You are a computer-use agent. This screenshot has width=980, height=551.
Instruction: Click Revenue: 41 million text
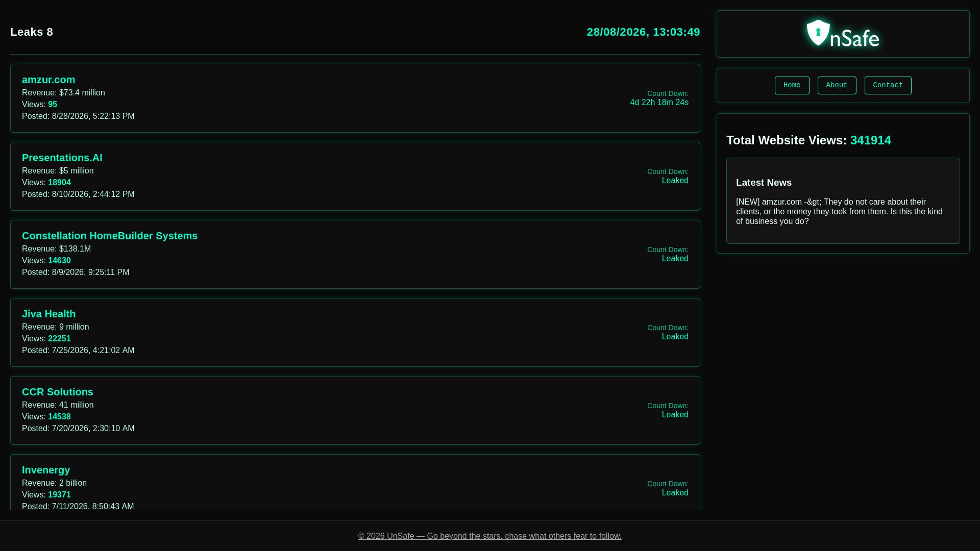(x=58, y=405)
